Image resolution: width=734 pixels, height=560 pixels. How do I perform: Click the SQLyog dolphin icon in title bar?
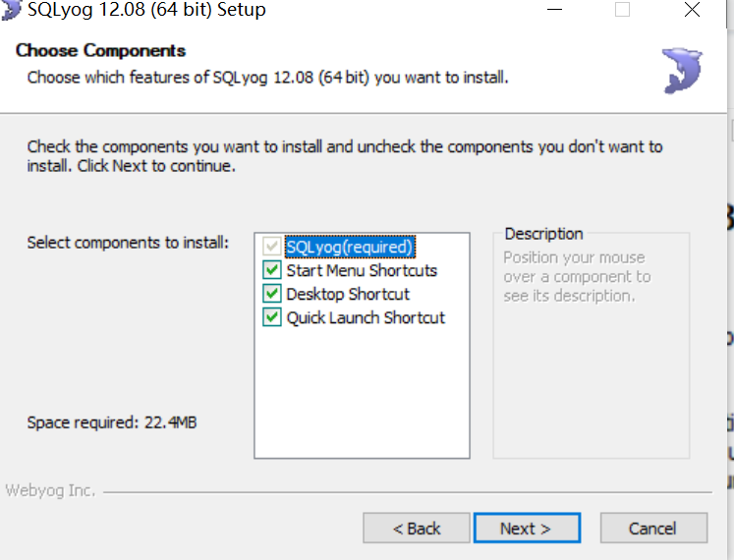(x=10, y=10)
